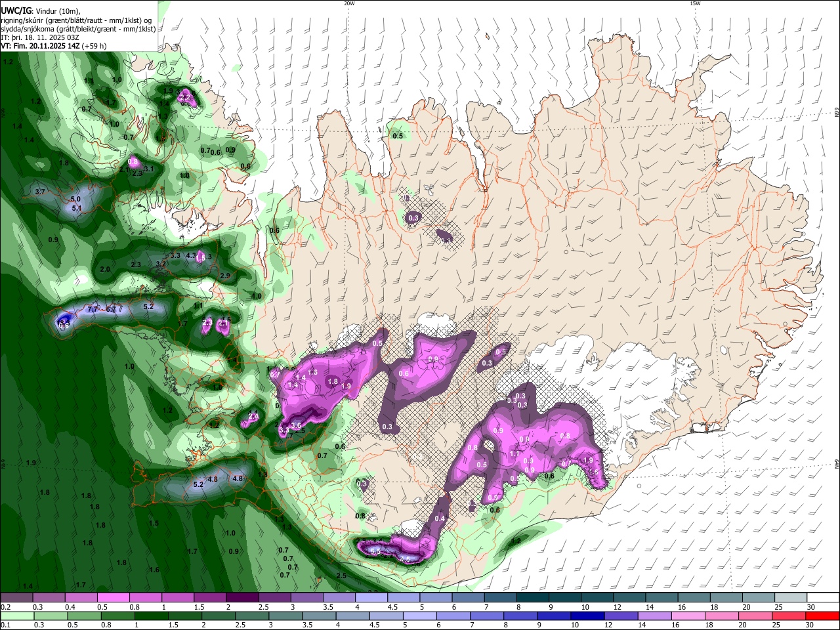Click the '5.1' precipitation value on the map
This screenshot has height=630, width=840.
click(x=76, y=208)
